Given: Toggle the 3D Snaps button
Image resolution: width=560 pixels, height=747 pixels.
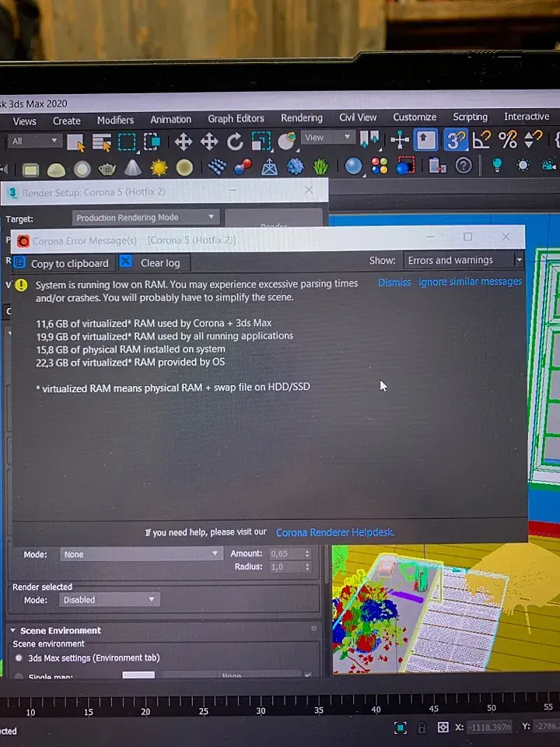Looking at the screenshot, I should (456, 140).
